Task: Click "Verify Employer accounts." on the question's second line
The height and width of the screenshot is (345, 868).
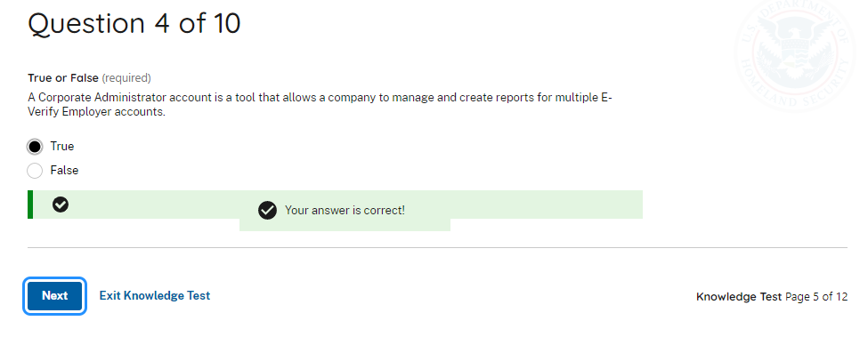Action: [x=97, y=112]
